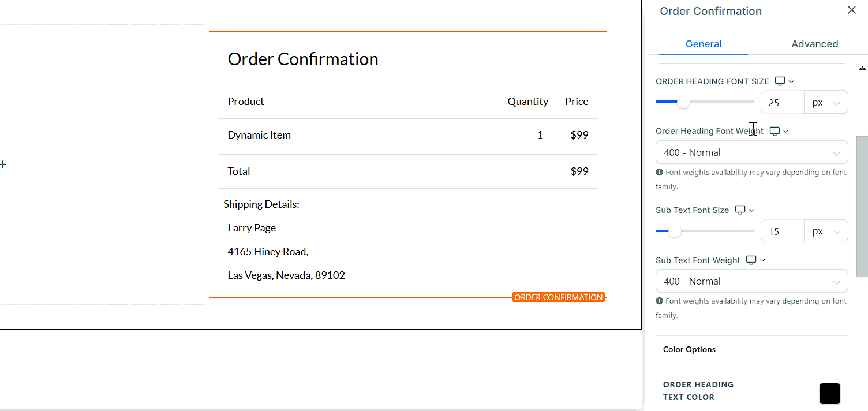The height and width of the screenshot is (411, 868).
Task: Click info icon under Order Heading Font Weight
Action: click(659, 172)
